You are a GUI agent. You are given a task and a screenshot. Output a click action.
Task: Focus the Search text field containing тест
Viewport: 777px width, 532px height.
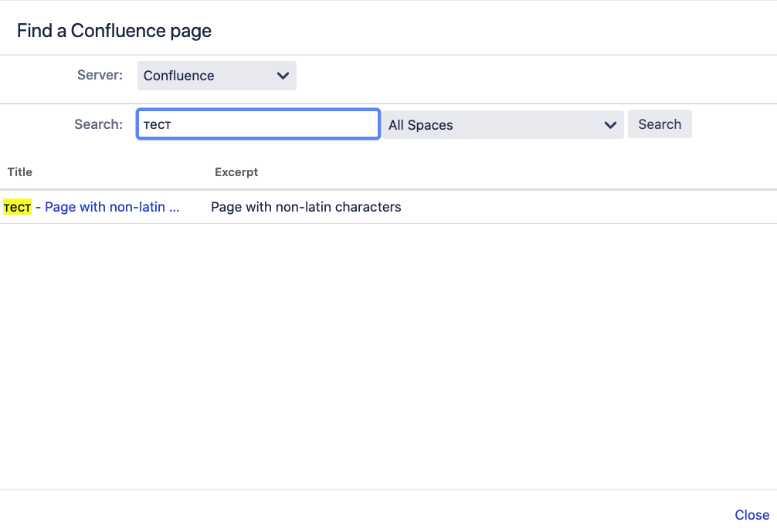coord(258,124)
